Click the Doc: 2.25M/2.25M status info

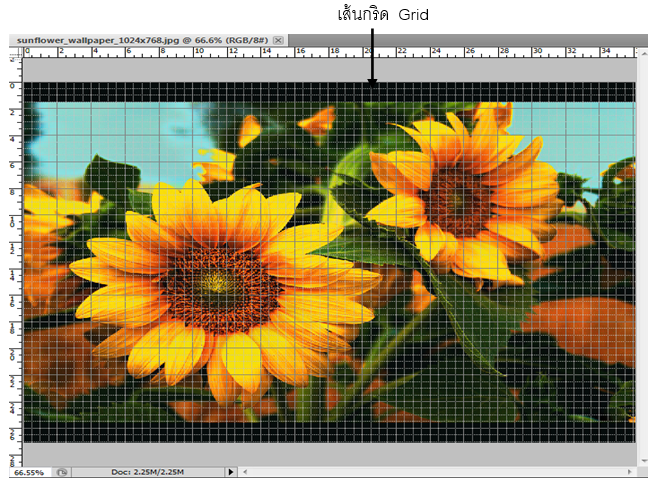pyautogui.click(x=150, y=471)
